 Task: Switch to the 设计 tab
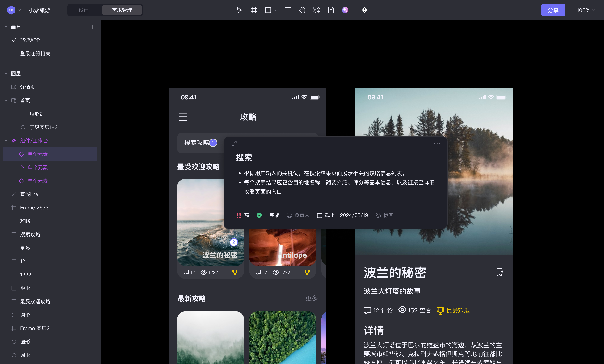pos(83,10)
